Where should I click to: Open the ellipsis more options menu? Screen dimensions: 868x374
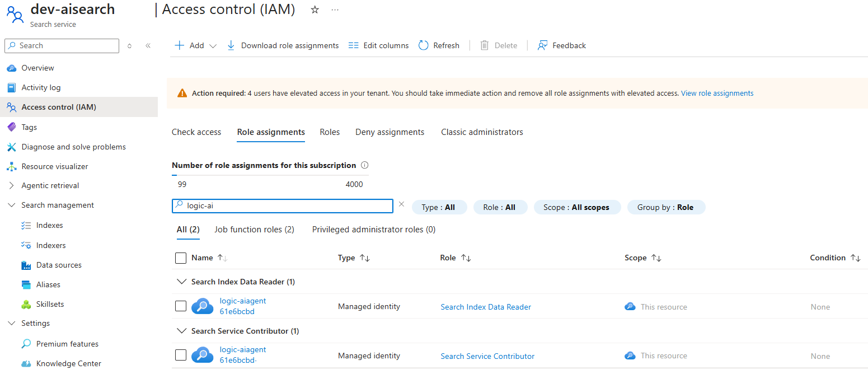[335, 10]
